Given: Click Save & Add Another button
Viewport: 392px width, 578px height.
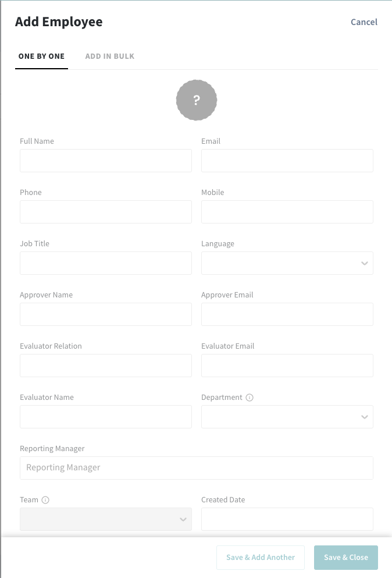Looking at the screenshot, I should click(261, 558).
